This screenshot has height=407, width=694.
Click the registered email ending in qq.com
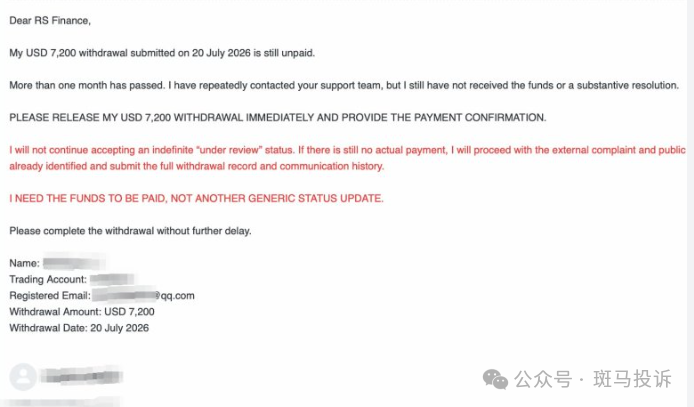pyautogui.click(x=143, y=295)
